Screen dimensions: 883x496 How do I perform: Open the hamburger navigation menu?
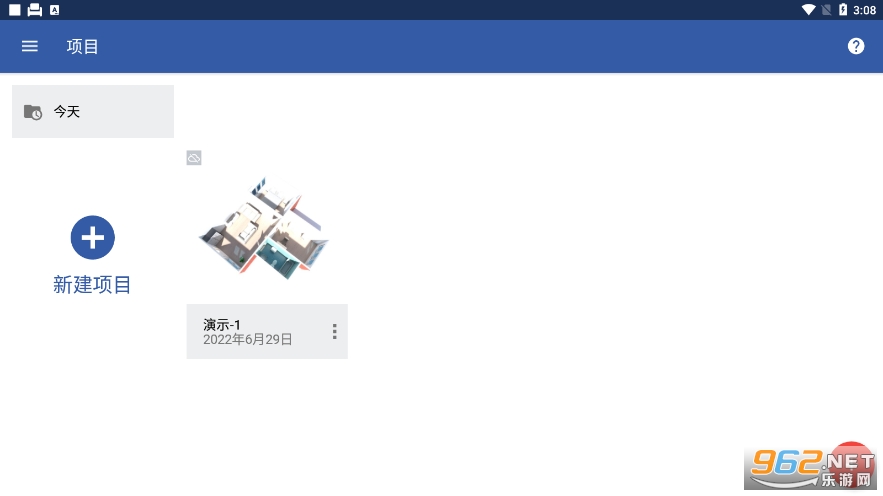(x=30, y=46)
